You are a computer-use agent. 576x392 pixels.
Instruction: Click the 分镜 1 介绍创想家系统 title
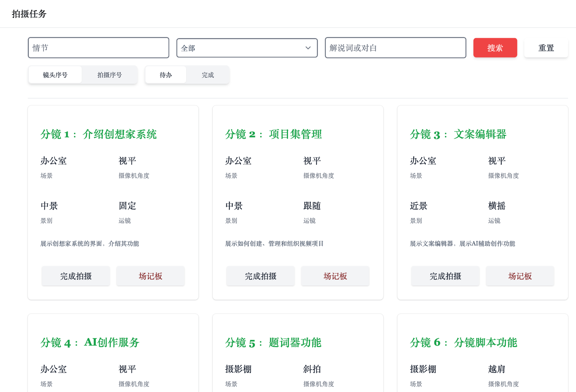(x=98, y=135)
